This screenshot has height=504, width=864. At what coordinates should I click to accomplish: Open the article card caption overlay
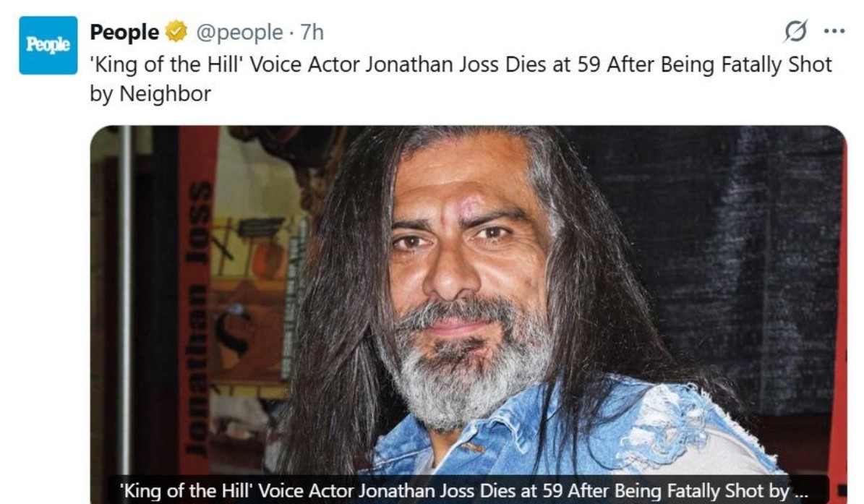(x=467, y=490)
